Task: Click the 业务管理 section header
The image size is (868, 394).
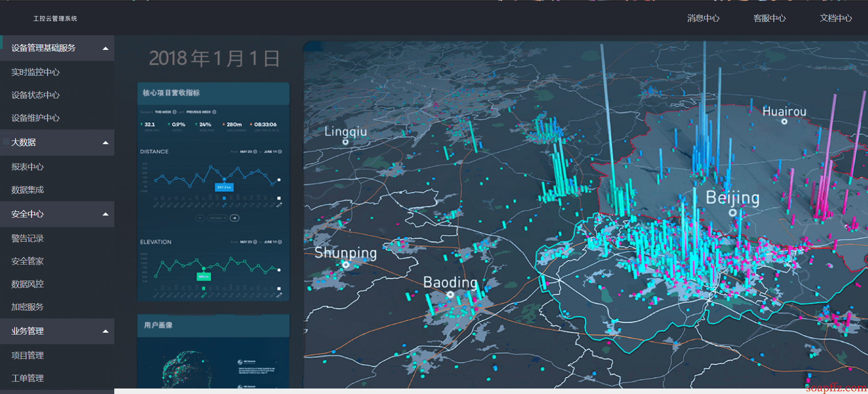Action: pos(57,331)
